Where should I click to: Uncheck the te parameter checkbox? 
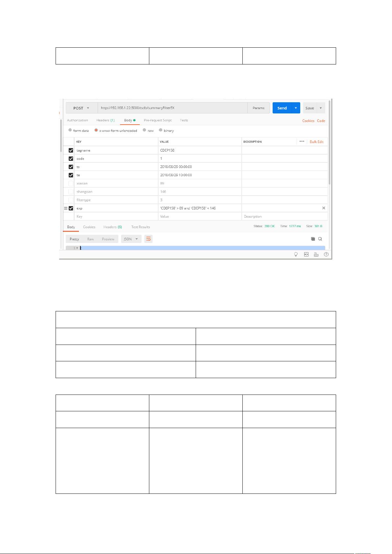point(71,175)
